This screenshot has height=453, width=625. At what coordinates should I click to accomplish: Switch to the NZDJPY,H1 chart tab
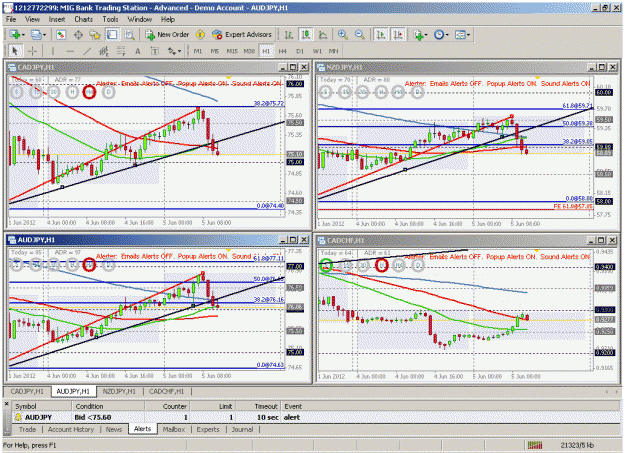pyautogui.click(x=119, y=391)
